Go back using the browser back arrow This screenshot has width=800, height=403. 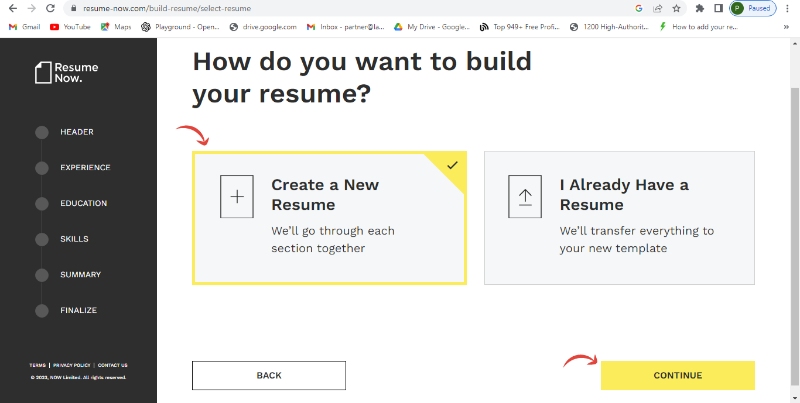tap(11, 8)
